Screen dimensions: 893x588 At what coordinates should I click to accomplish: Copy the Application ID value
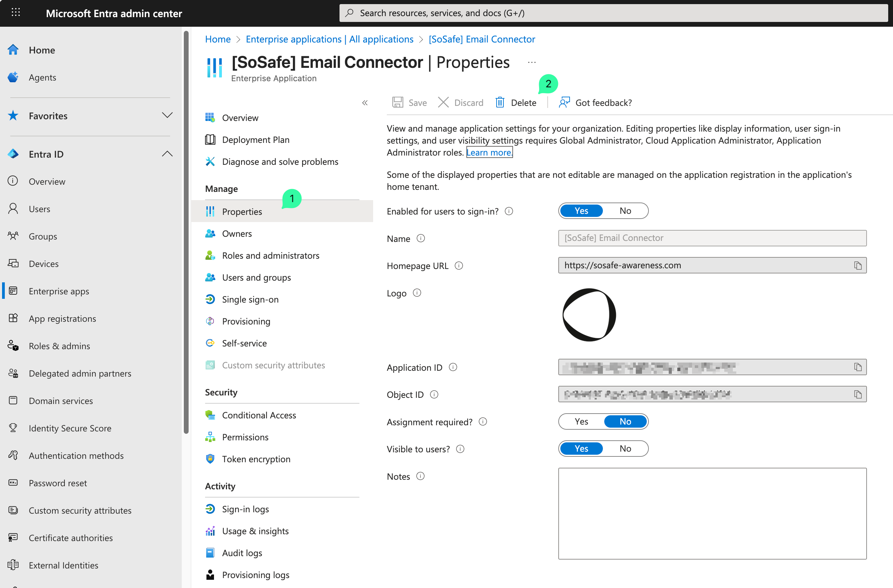(x=858, y=367)
